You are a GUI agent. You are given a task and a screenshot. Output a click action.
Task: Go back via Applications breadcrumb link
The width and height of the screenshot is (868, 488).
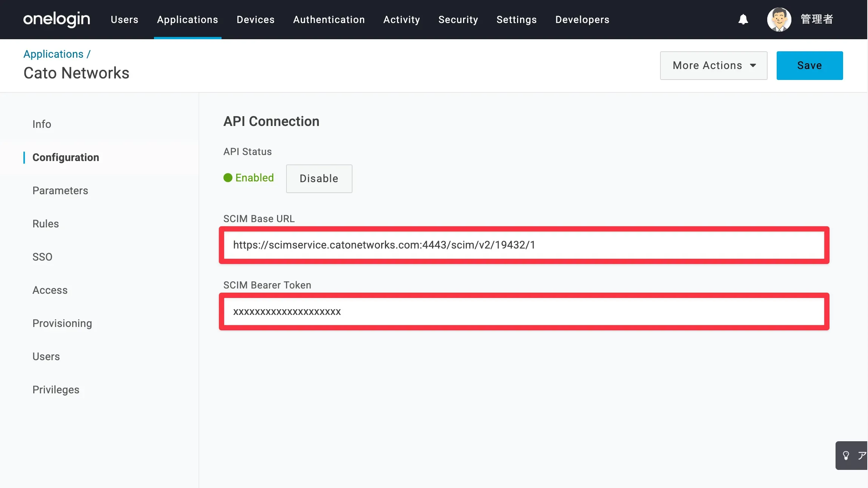click(54, 54)
